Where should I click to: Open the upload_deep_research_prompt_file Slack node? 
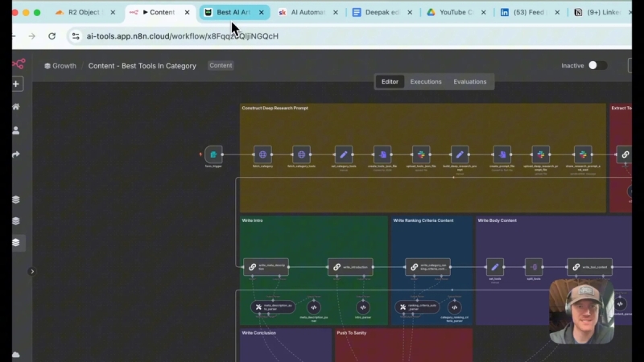tap(540, 154)
